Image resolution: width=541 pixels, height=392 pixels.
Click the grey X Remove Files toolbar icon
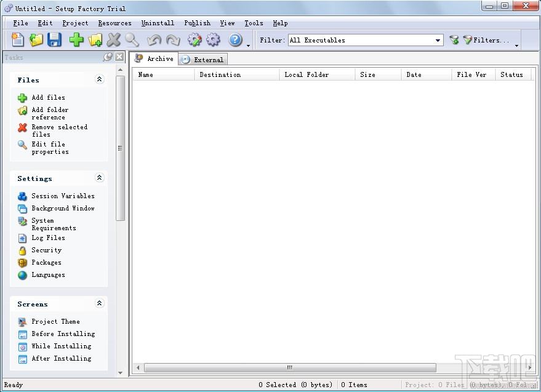[x=113, y=39]
